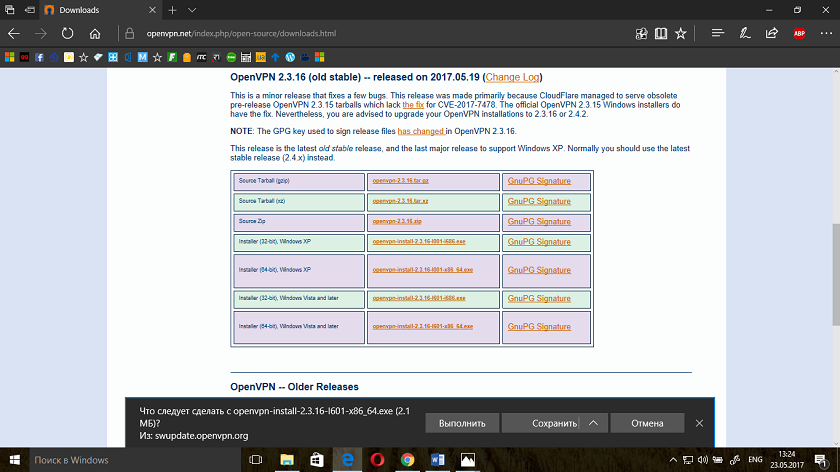The image size is (840, 472).
Task: Switch the ENG input language
Action: (755, 460)
